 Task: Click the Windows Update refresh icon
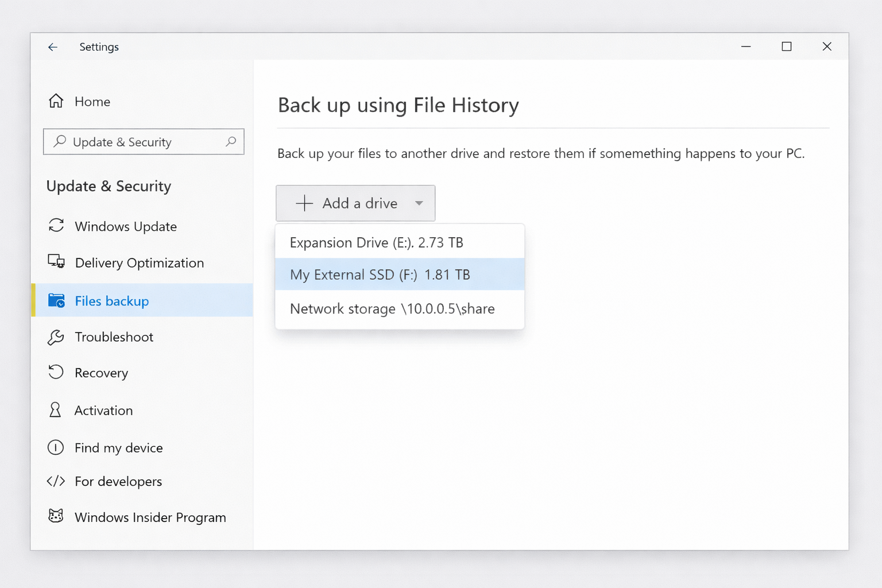click(56, 226)
